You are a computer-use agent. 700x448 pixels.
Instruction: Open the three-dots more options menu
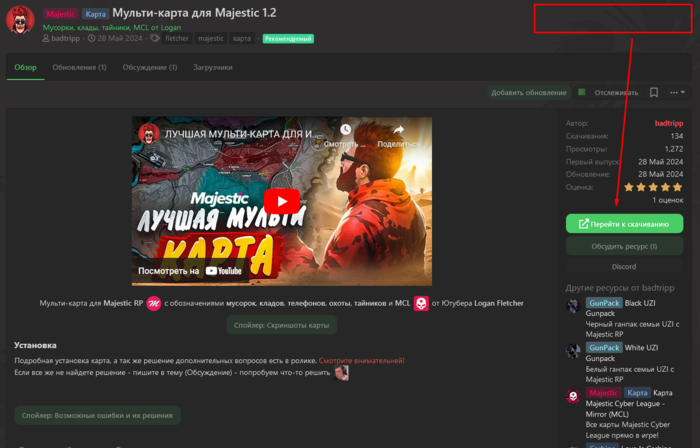coord(677,92)
